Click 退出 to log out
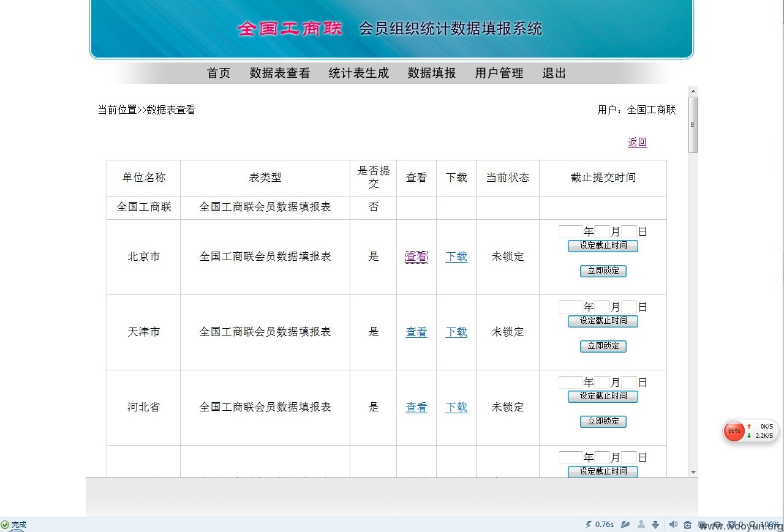The height and width of the screenshot is (532, 784). tap(554, 73)
